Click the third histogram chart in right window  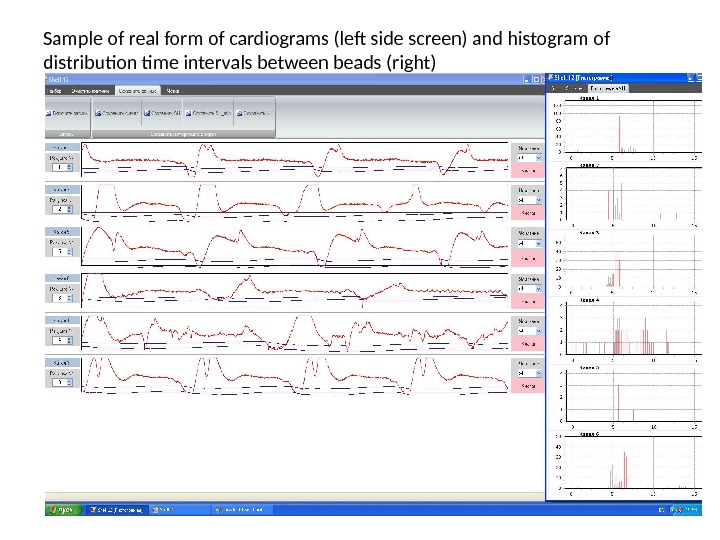[x=632, y=262]
